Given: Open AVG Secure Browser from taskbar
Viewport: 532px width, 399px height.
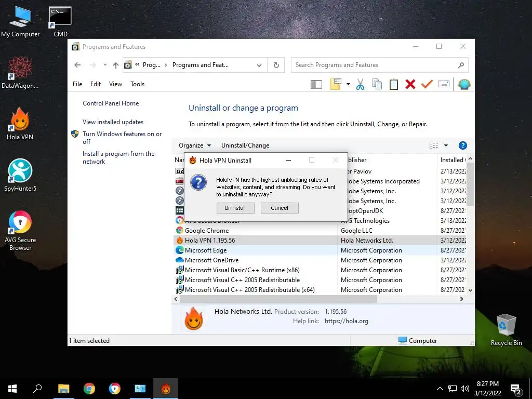Looking at the screenshot, I should tap(115, 389).
